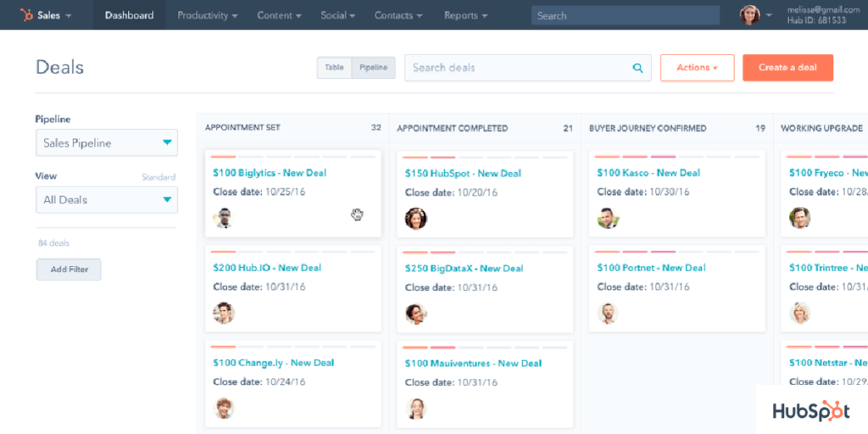Open the Reports menu
868x434 pixels.
tap(465, 15)
